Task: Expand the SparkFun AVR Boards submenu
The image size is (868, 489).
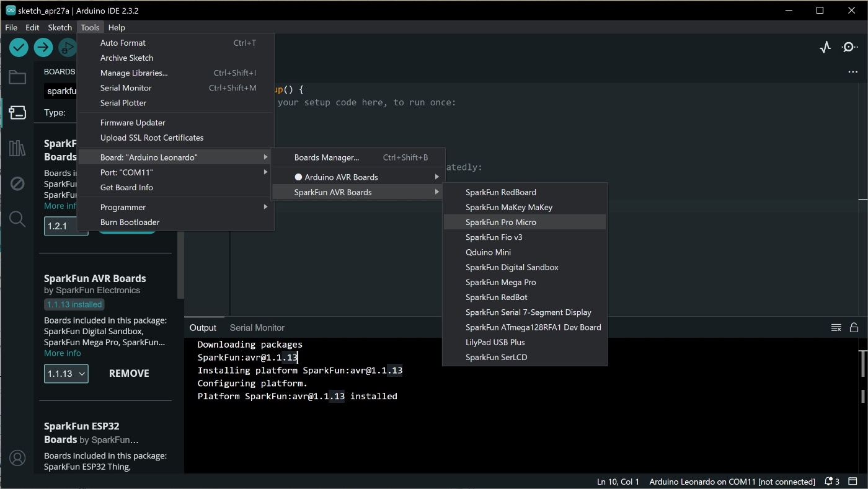Action: click(x=358, y=192)
